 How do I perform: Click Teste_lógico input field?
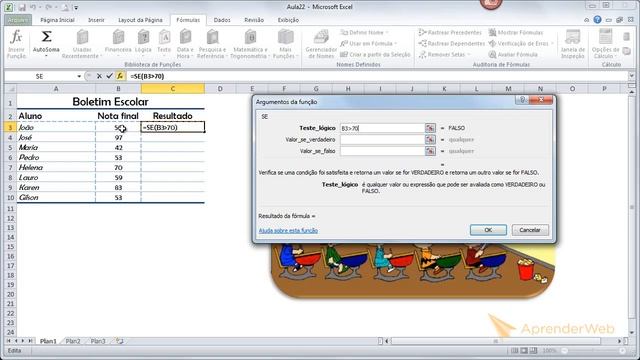coord(382,128)
